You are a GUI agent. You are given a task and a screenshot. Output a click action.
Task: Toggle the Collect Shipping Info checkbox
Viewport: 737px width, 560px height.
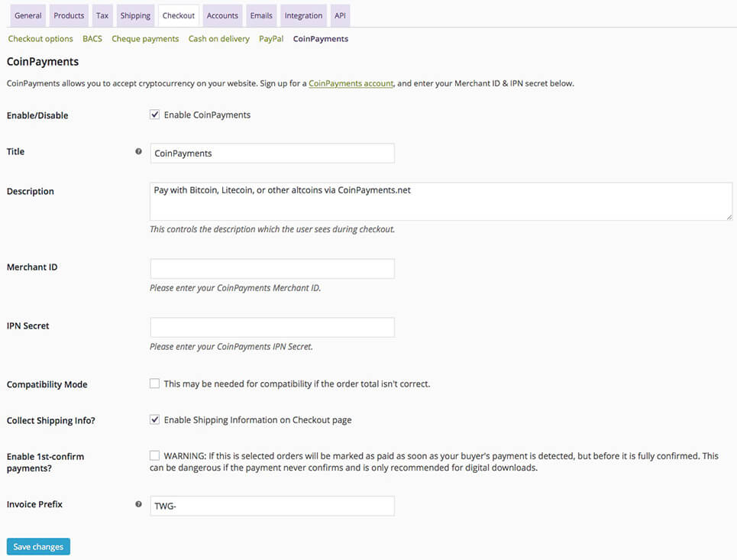pos(155,419)
